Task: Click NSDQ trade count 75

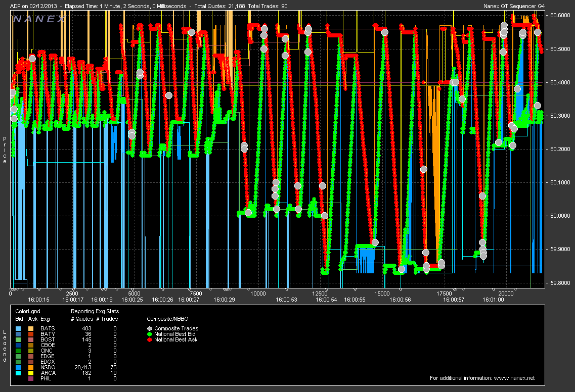Action: pos(113,367)
